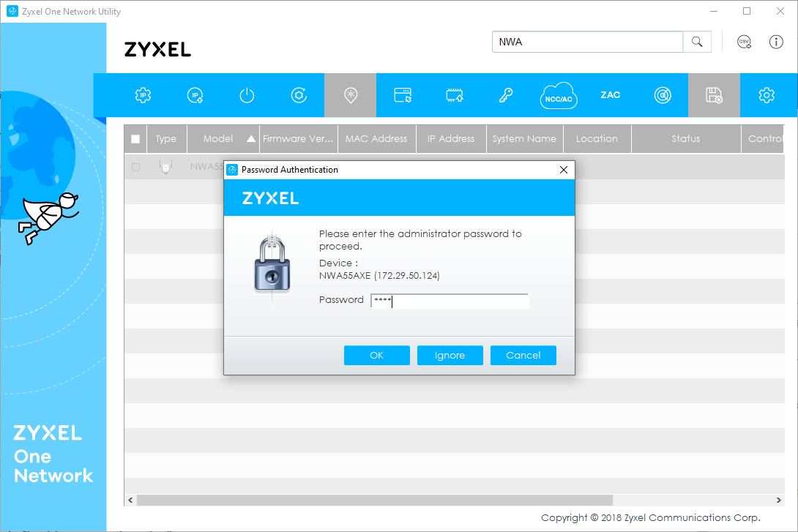Click the Reboot Device power icon
798x532 pixels.
click(247, 95)
